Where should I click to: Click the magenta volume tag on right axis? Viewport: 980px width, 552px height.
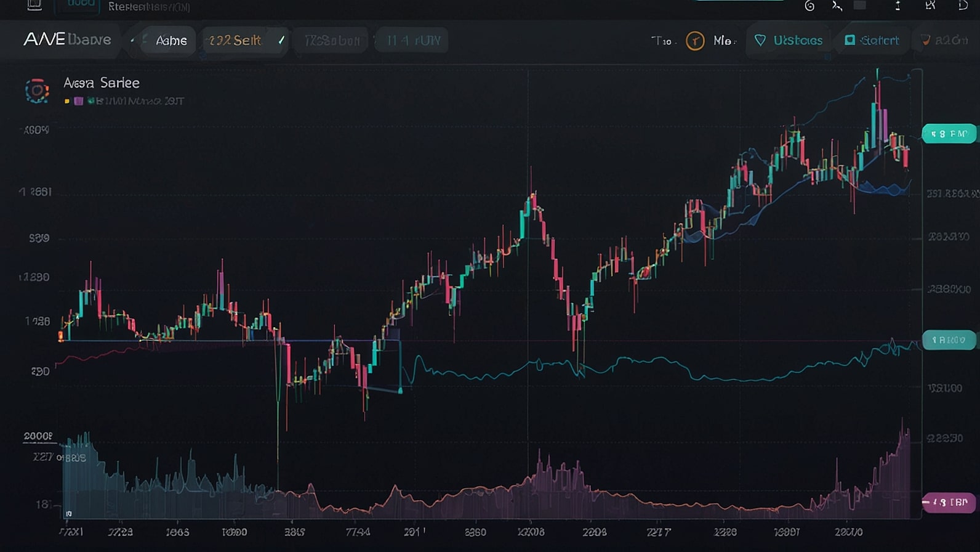[x=949, y=503]
